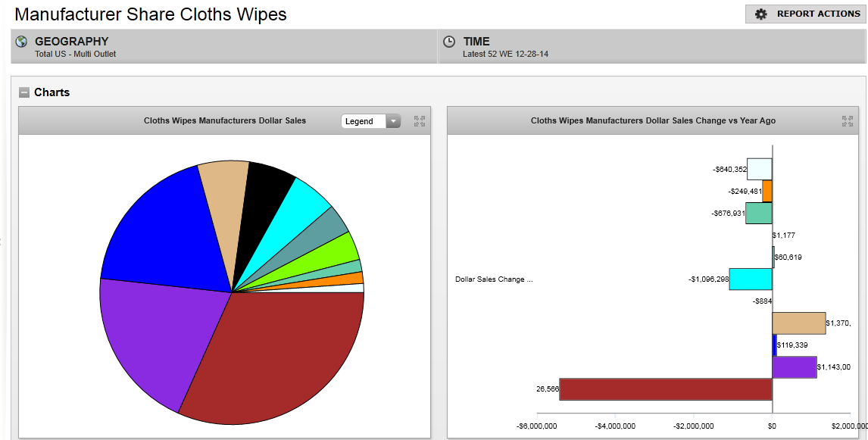Viewport: 868px width, 440px height.
Task: Click the Geography globe icon
Action: 21,42
